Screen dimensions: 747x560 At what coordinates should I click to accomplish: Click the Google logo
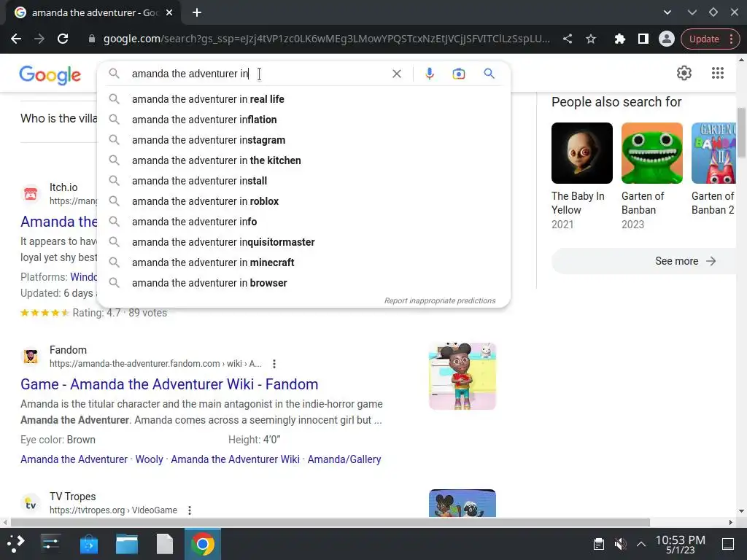pos(50,75)
